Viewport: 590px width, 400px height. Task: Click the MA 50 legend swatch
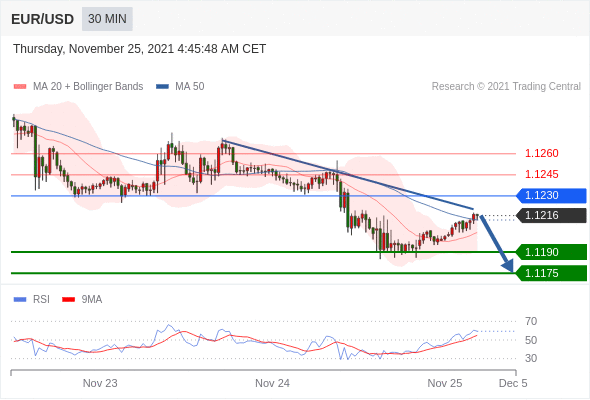click(162, 87)
